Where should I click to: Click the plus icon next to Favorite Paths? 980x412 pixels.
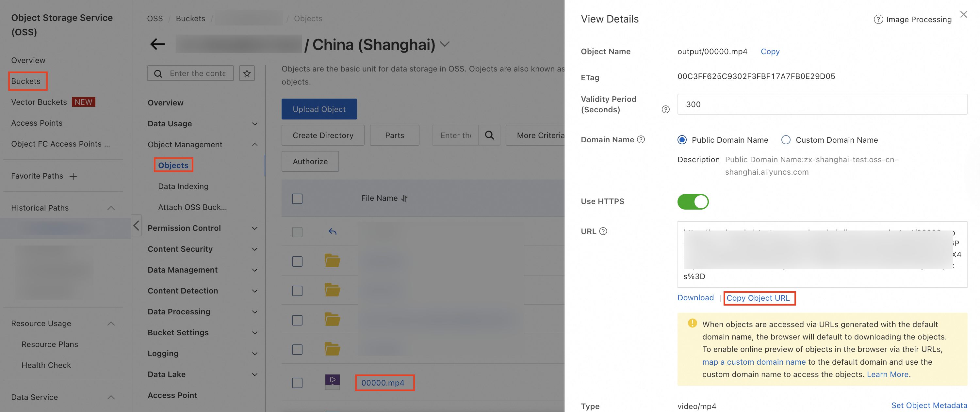pyautogui.click(x=73, y=176)
